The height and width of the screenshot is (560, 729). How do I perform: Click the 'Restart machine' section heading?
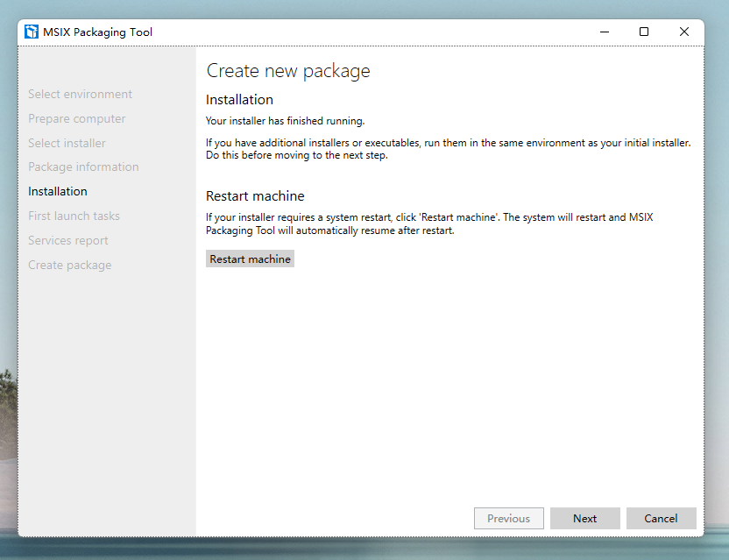coord(255,195)
